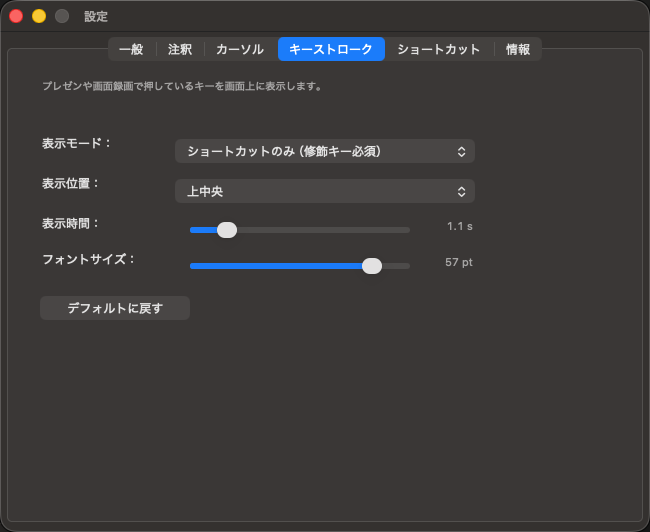Click the 表示時間 slider thumb
This screenshot has width=650, height=532.
pyautogui.click(x=227, y=230)
